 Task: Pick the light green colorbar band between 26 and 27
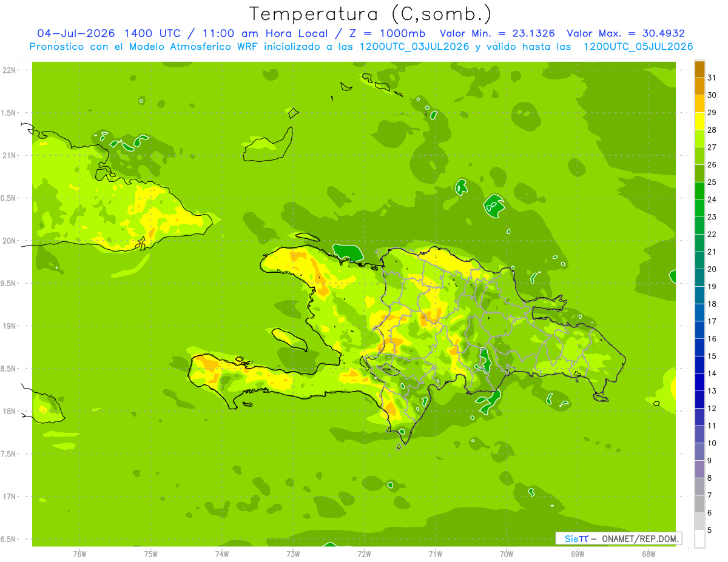point(699,156)
